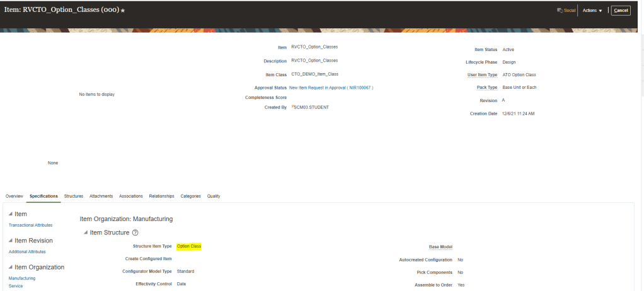Collapse the Item Organization section

click(10, 267)
